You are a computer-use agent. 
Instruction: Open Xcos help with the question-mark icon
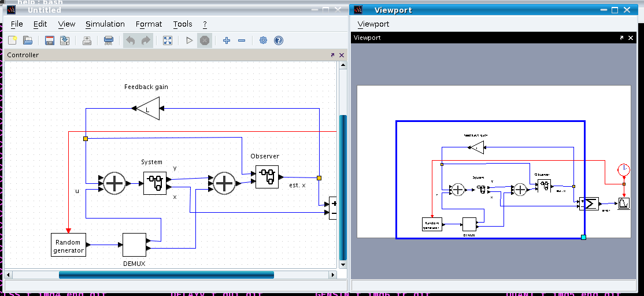pyautogui.click(x=279, y=40)
